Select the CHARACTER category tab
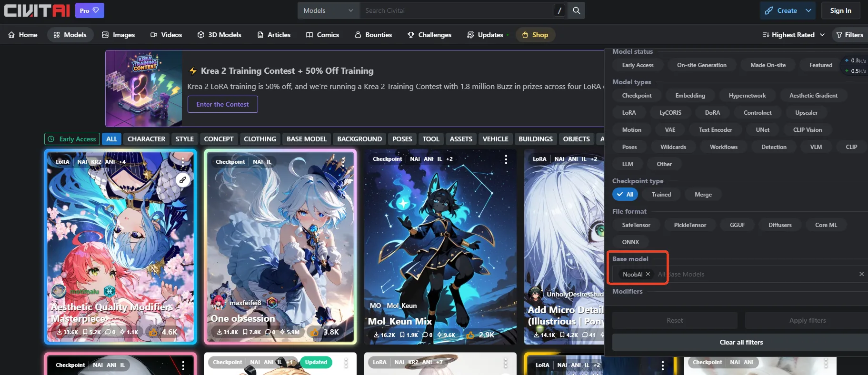Image resolution: width=868 pixels, height=375 pixels. point(147,139)
